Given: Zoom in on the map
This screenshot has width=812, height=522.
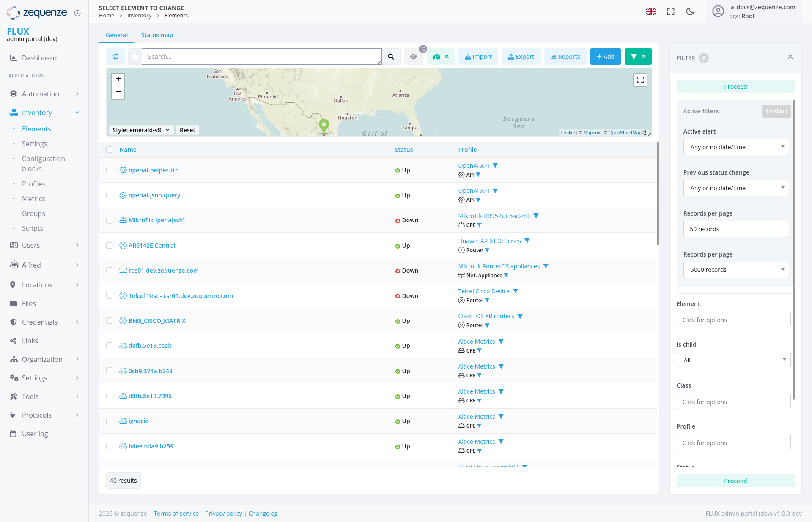Looking at the screenshot, I should tap(118, 79).
